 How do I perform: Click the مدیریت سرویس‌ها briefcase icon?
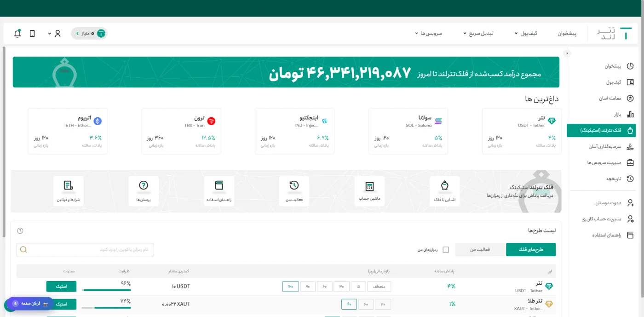(x=630, y=163)
